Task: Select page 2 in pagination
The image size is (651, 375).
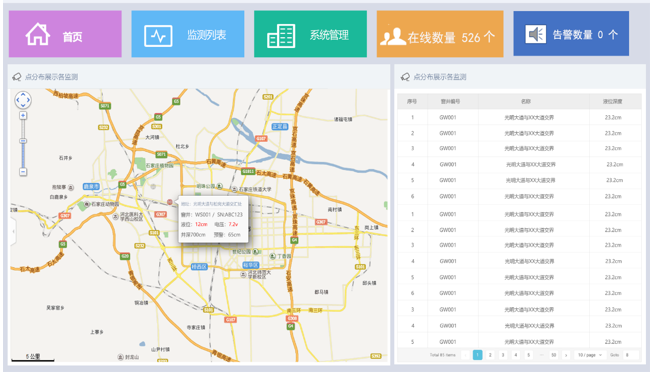Action: (490, 355)
